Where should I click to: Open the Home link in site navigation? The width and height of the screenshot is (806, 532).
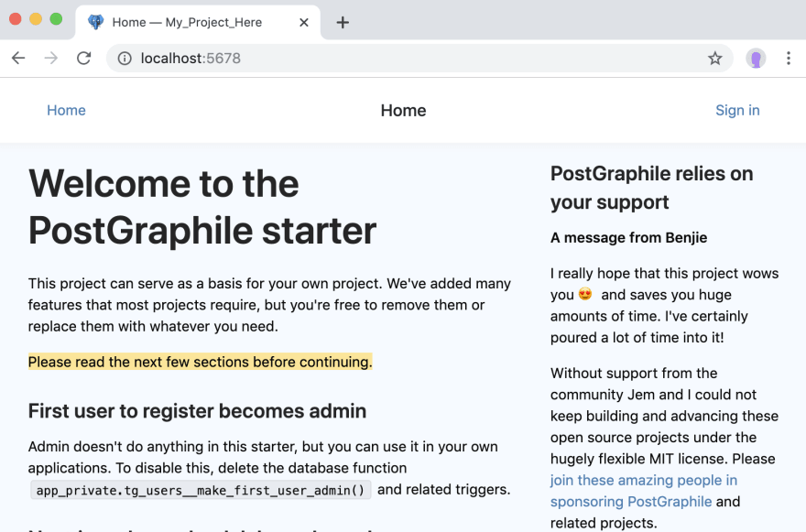pyautogui.click(x=66, y=110)
